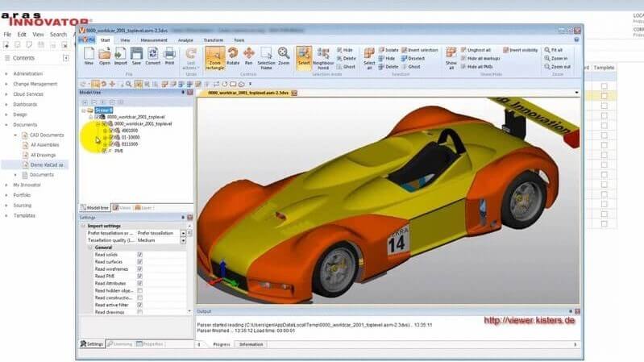Open the Transform ribbon tab

click(213, 40)
